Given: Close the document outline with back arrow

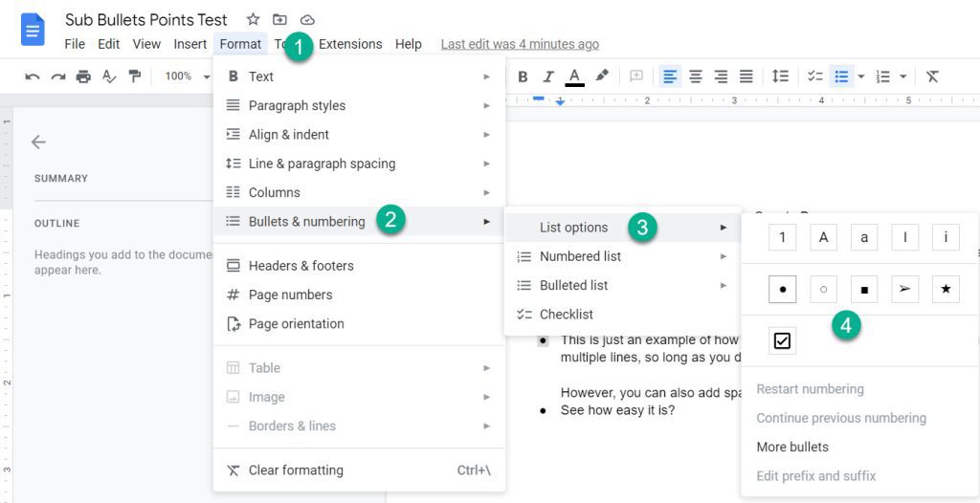Looking at the screenshot, I should coord(38,142).
